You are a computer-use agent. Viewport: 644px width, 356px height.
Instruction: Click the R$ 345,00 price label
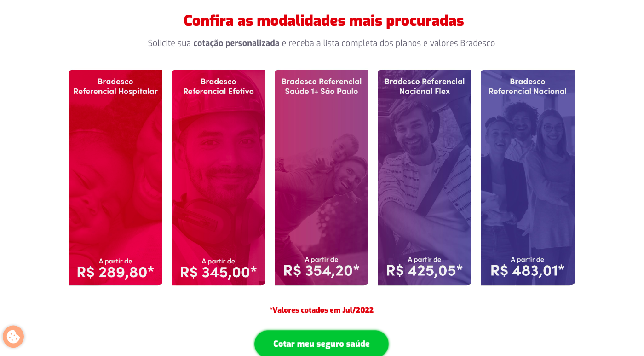coord(218,272)
